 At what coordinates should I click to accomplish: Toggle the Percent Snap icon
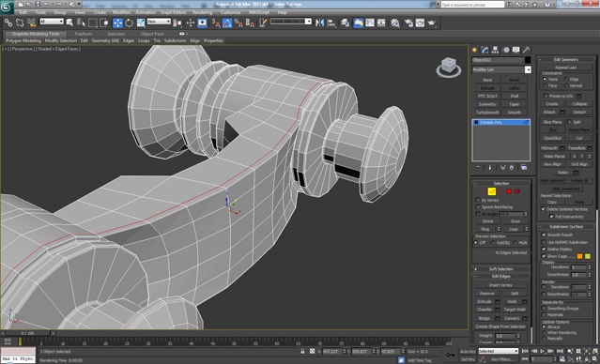(x=238, y=23)
